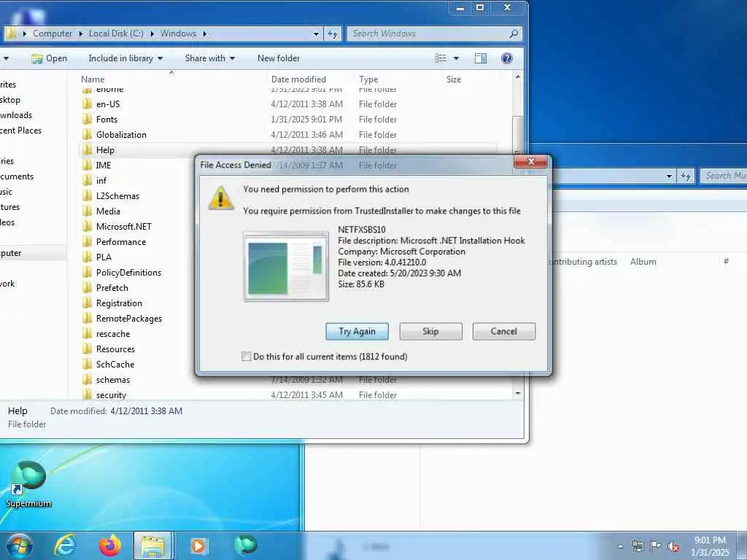Image resolution: width=747 pixels, height=560 pixels.
Task: Select the Help folder icon
Action: (x=88, y=150)
